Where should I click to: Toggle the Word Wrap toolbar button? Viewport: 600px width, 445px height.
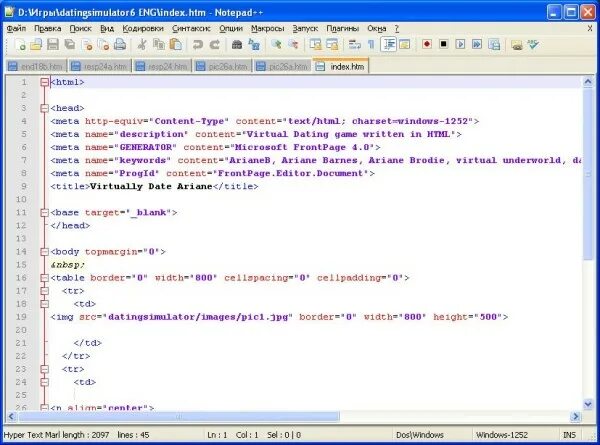point(355,45)
